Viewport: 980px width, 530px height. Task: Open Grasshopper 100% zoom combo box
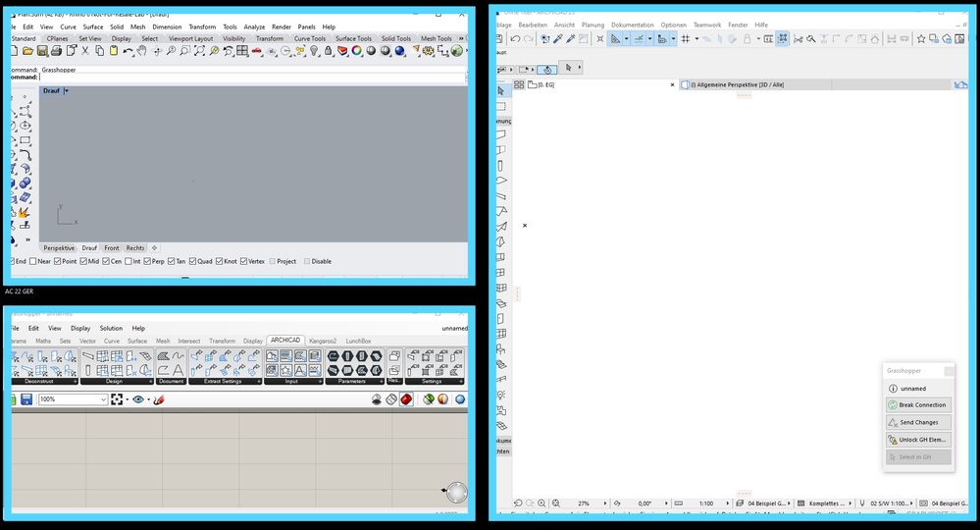click(x=74, y=399)
